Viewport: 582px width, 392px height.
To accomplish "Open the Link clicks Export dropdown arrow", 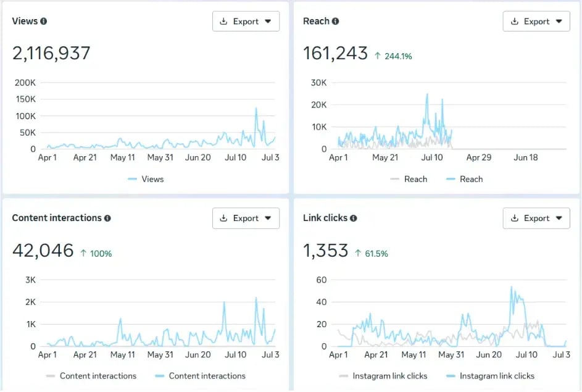I will [559, 219].
